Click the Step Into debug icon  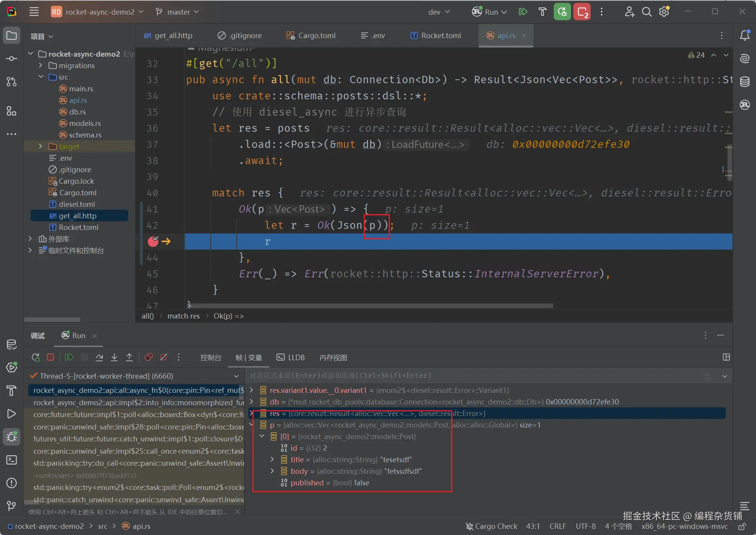(114, 357)
